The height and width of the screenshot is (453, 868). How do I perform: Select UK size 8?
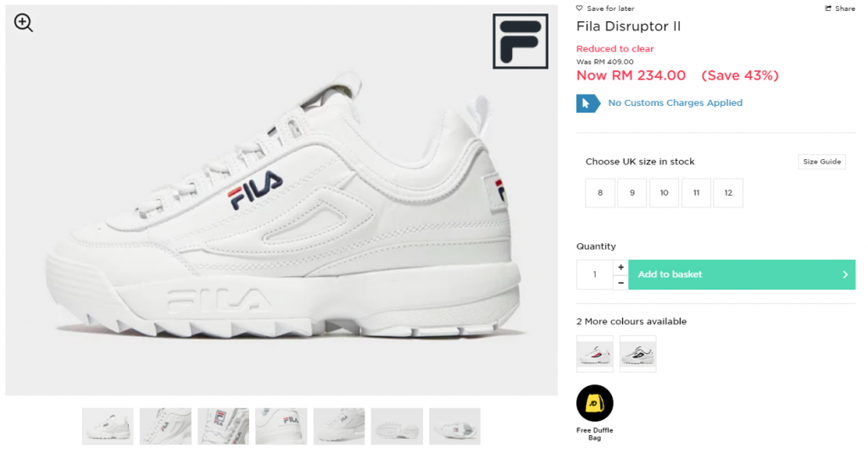pyautogui.click(x=600, y=193)
